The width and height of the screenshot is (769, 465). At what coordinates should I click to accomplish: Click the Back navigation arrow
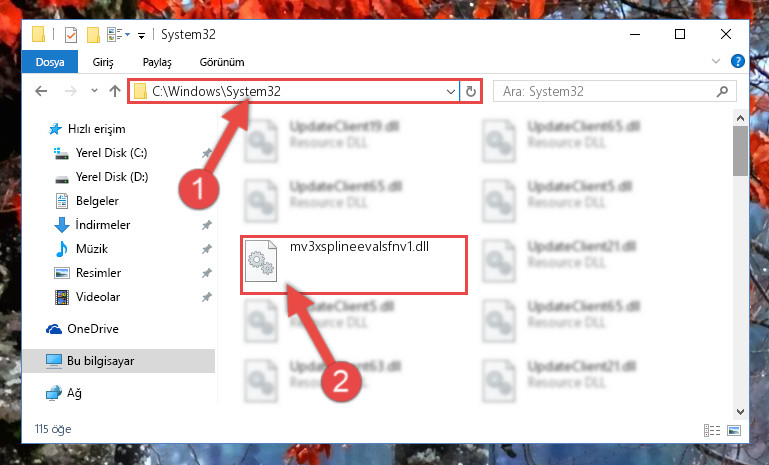[x=41, y=91]
